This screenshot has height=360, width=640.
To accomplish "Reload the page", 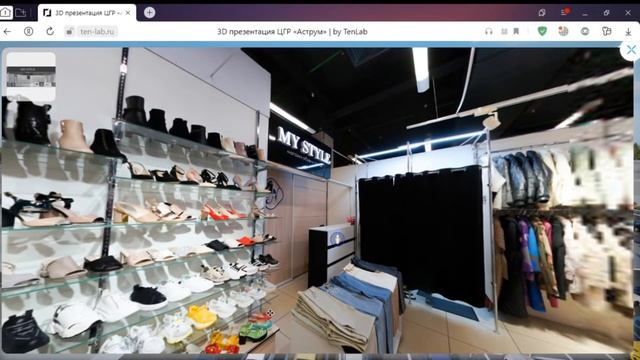I will [50, 31].
